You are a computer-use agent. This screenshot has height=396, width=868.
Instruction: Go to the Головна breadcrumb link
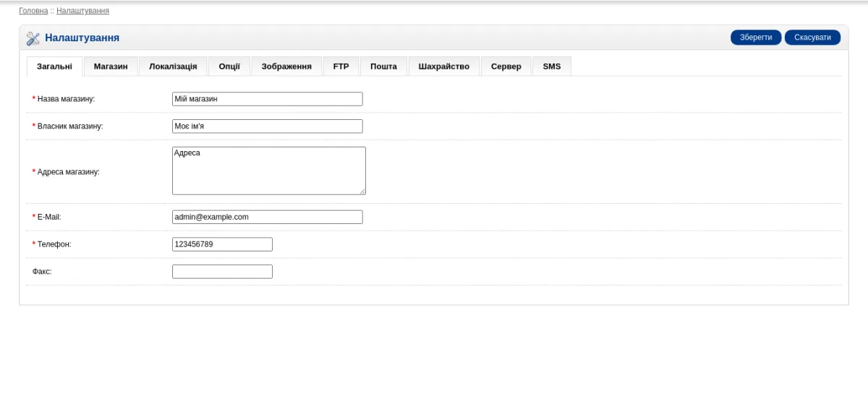point(33,11)
